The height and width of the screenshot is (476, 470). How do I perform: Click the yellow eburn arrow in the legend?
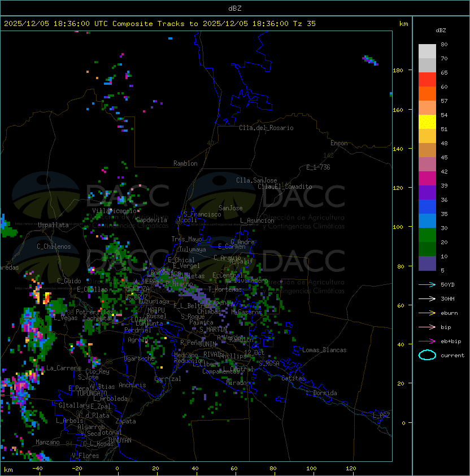click(427, 313)
